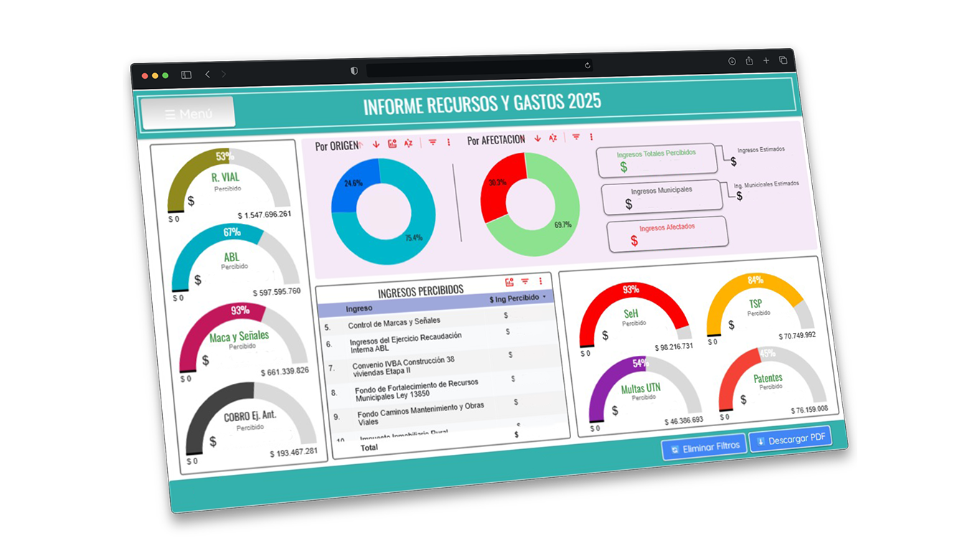Drill down the Por AFECTACION chart
The height and width of the screenshot is (551, 980).
pos(537,138)
